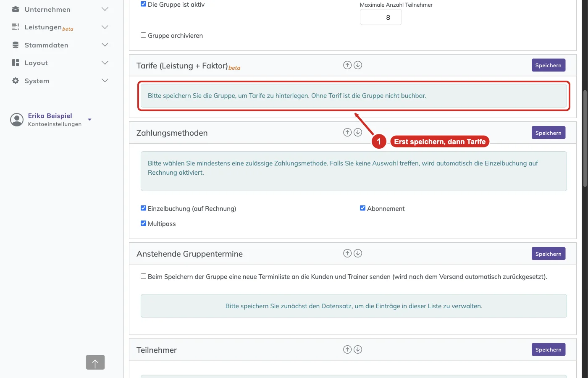Toggle Einzelbuchung (auf Rechnung) checkbox
This screenshot has height=378, width=588.
pos(143,208)
